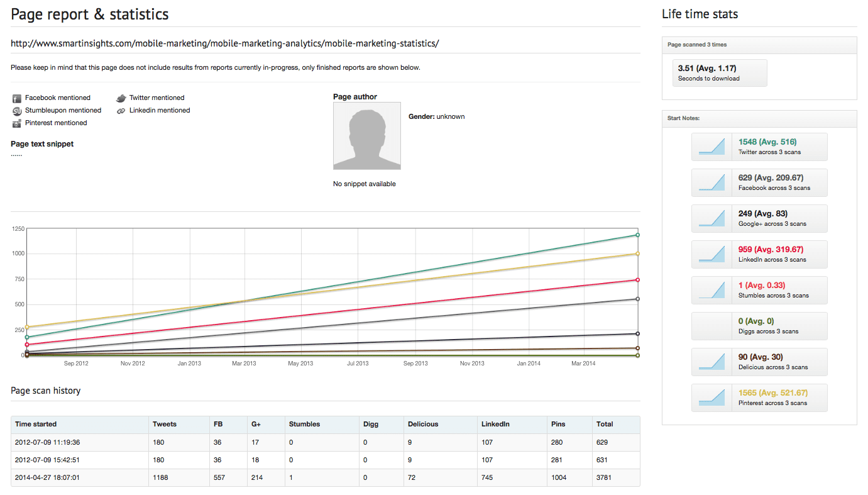
Task: Click the Digg column header
Action: 382,425
